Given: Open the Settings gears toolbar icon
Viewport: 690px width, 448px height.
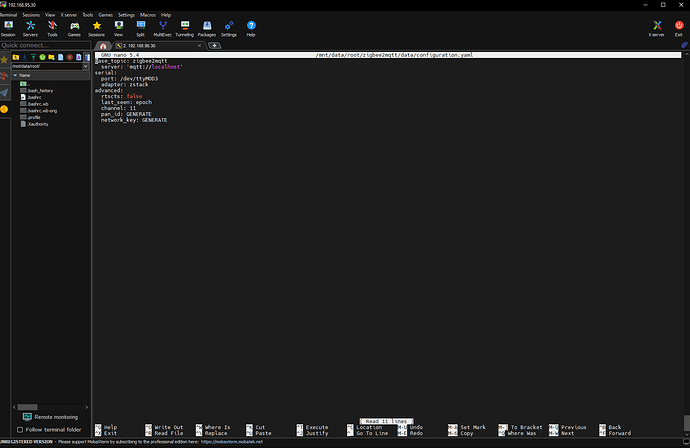Looking at the screenshot, I should [229, 29].
